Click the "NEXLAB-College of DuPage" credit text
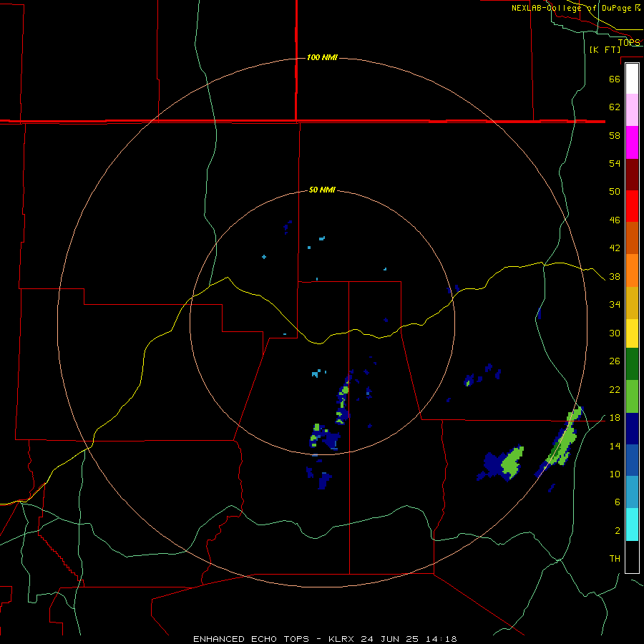The image size is (644, 644). tap(571, 8)
